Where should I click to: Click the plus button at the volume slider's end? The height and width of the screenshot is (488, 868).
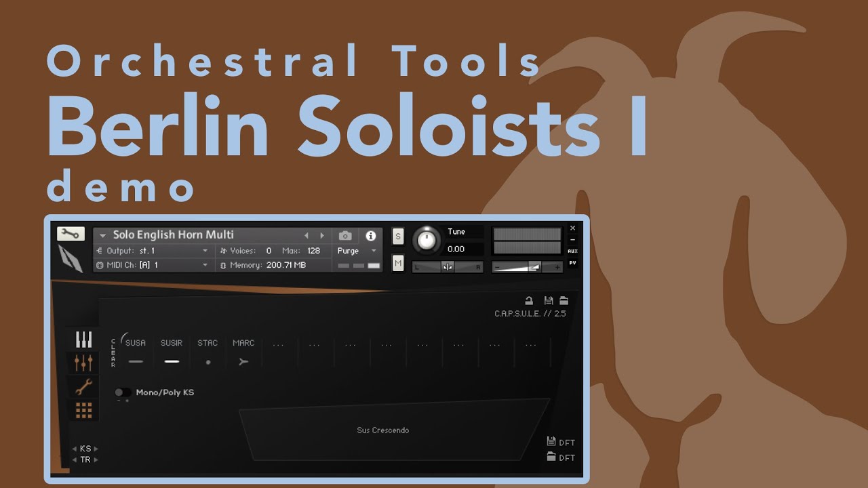click(557, 267)
